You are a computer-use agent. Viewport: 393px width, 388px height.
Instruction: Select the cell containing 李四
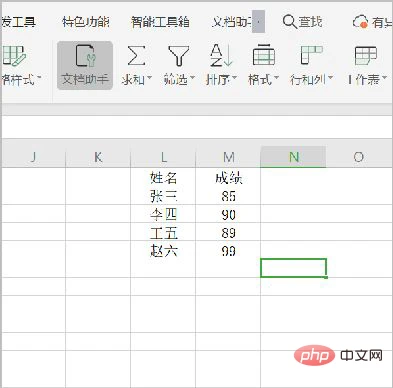click(x=163, y=214)
